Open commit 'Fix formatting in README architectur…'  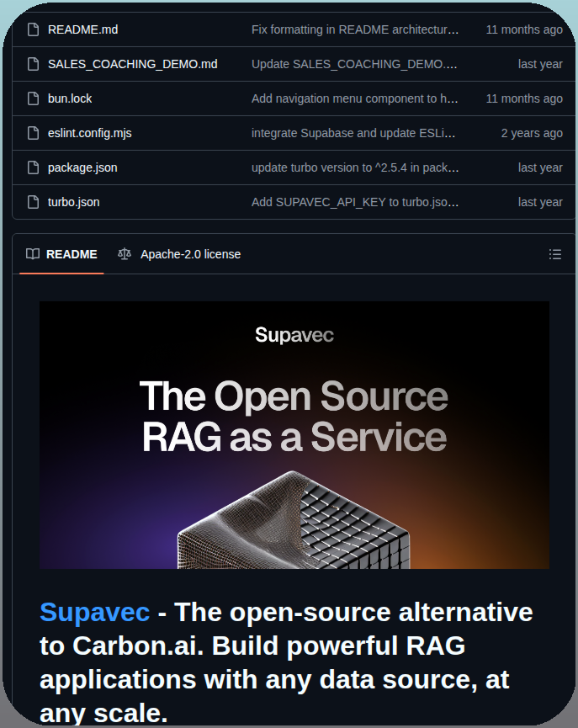[355, 29]
